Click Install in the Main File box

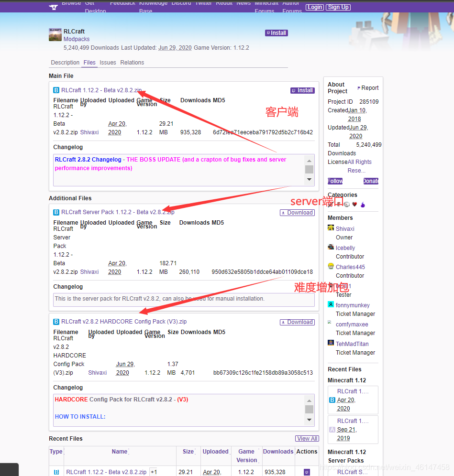(302, 90)
